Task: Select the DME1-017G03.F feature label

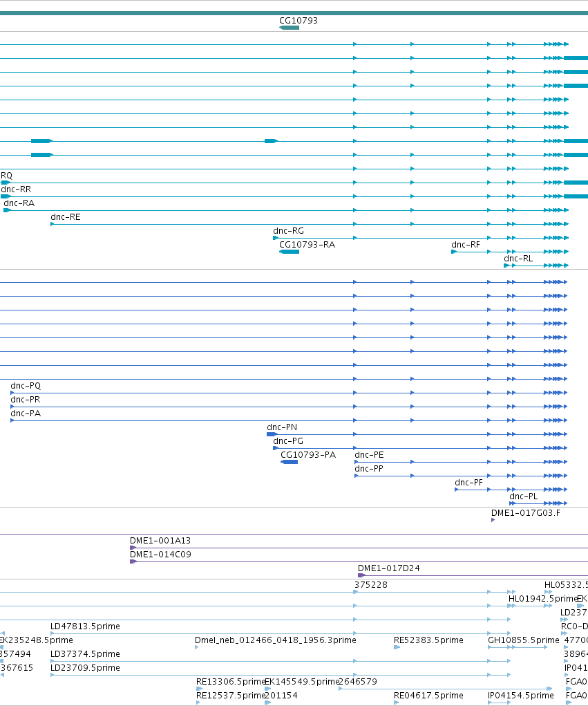Action: coord(525,513)
